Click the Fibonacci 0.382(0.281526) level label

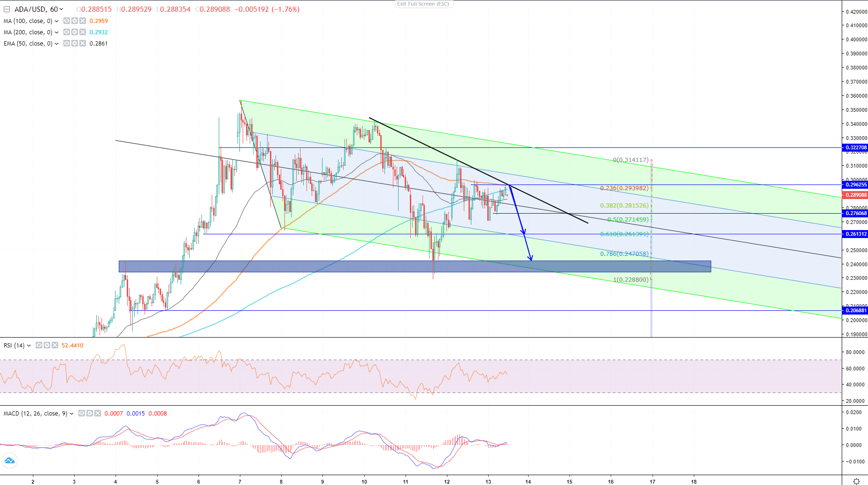click(x=624, y=206)
